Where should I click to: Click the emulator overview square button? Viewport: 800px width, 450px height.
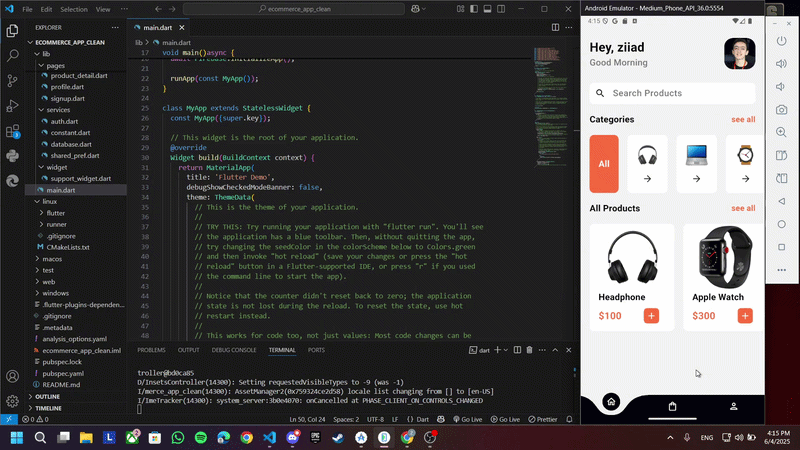point(781,247)
